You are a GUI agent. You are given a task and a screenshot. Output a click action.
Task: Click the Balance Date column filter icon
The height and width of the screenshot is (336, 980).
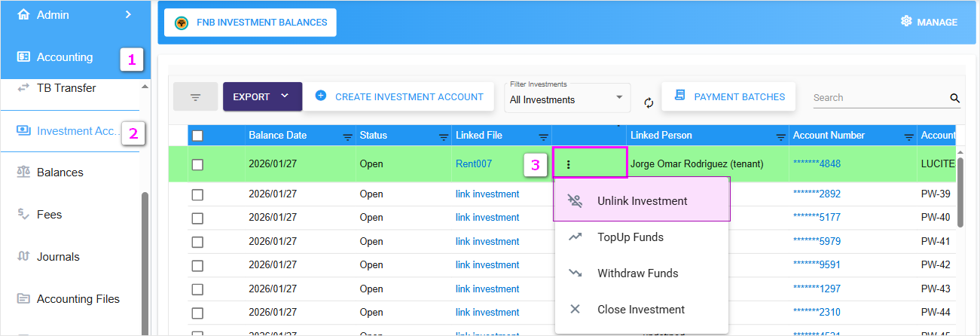[347, 136]
